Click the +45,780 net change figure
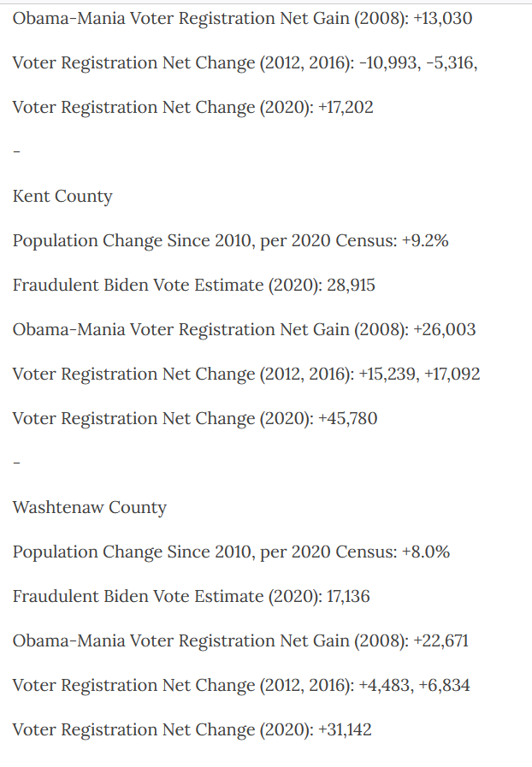Viewport: 532px width, 767px height. (347, 419)
